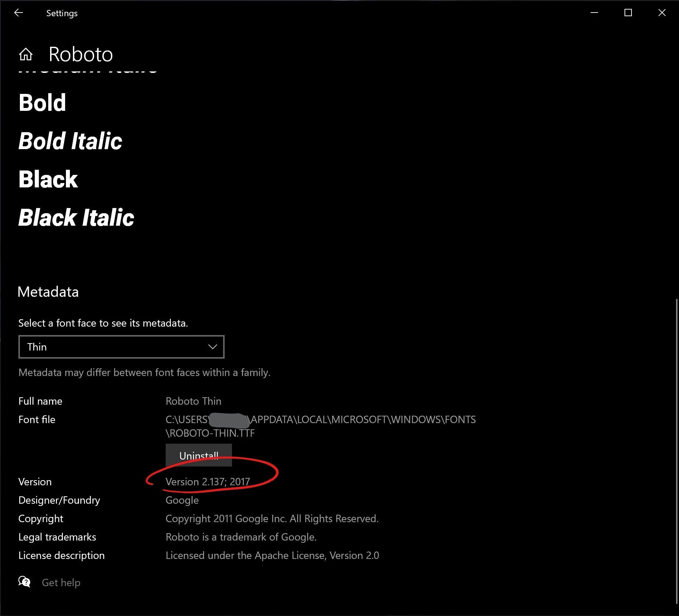Image resolution: width=679 pixels, height=616 pixels.
Task: Click the 'Metadata may differ' note
Action: pos(144,372)
